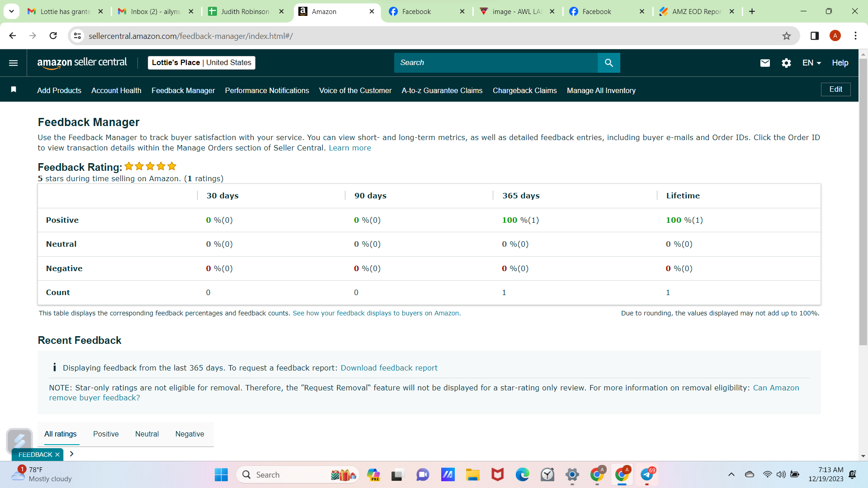Launch Microsoft Edge from the taskbar
The width and height of the screenshot is (868, 488).
point(522,475)
